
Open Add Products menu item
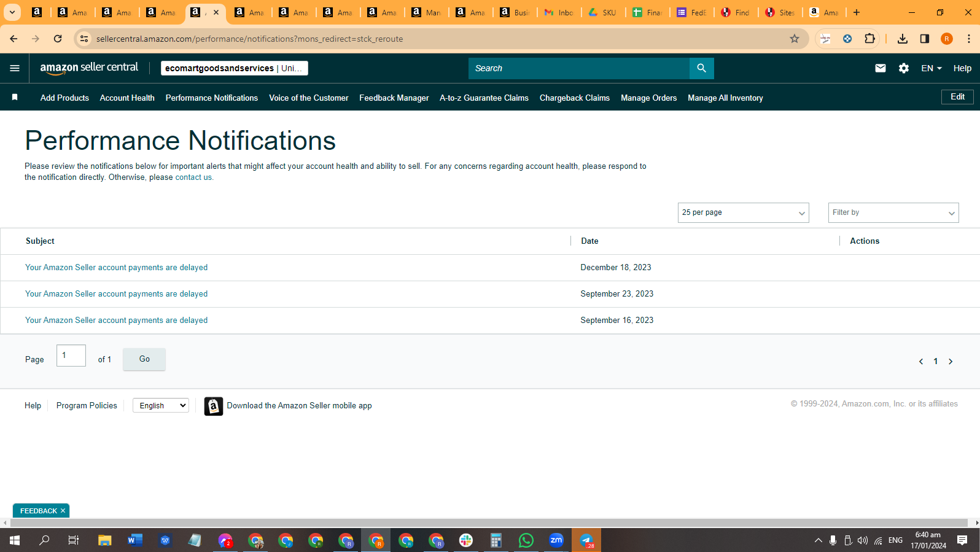tap(64, 98)
